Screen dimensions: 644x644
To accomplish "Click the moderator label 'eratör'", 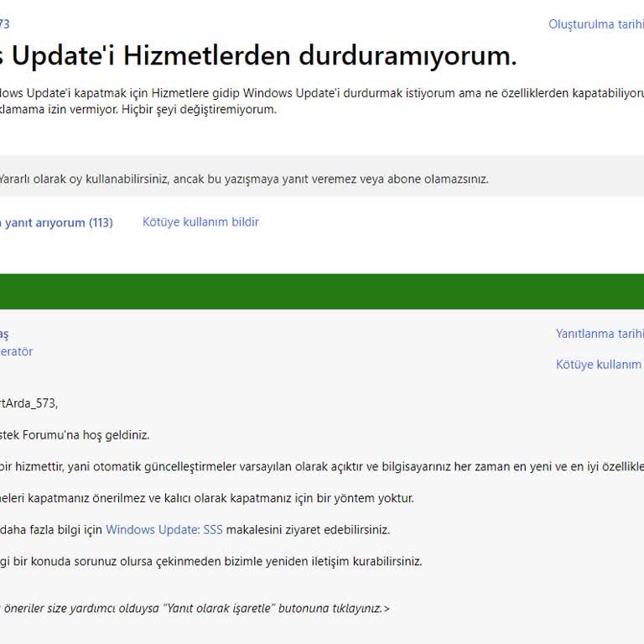I will coord(17,351).
